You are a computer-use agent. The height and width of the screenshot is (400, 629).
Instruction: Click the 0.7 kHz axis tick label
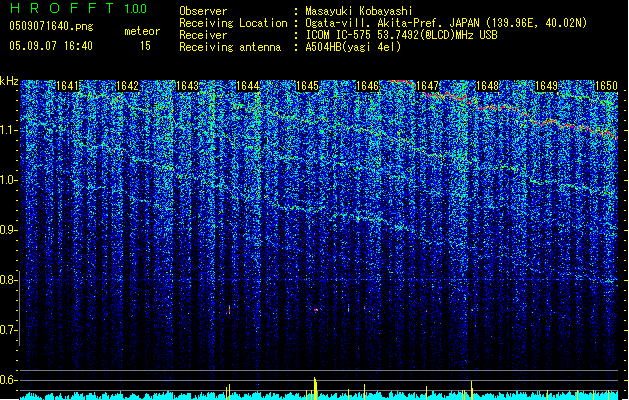click(x=8, y=330)
